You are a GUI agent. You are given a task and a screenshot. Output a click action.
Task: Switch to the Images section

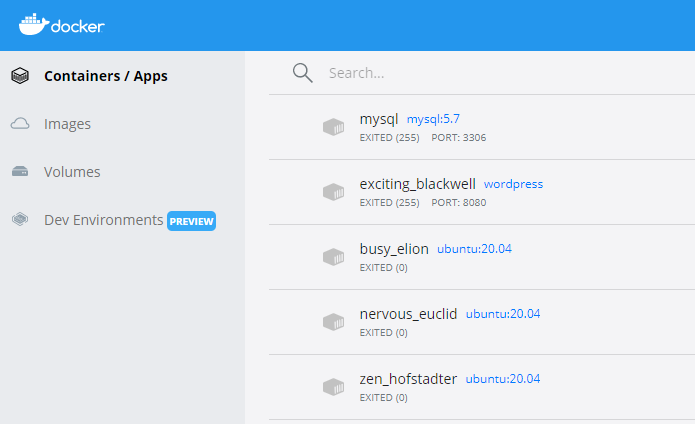(67, 124)
